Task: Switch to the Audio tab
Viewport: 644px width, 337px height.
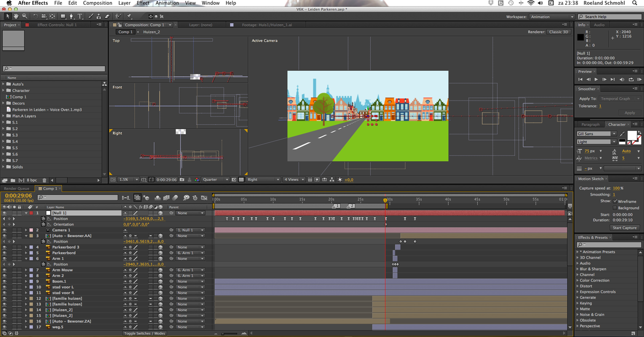Action: tap(599, 25)
